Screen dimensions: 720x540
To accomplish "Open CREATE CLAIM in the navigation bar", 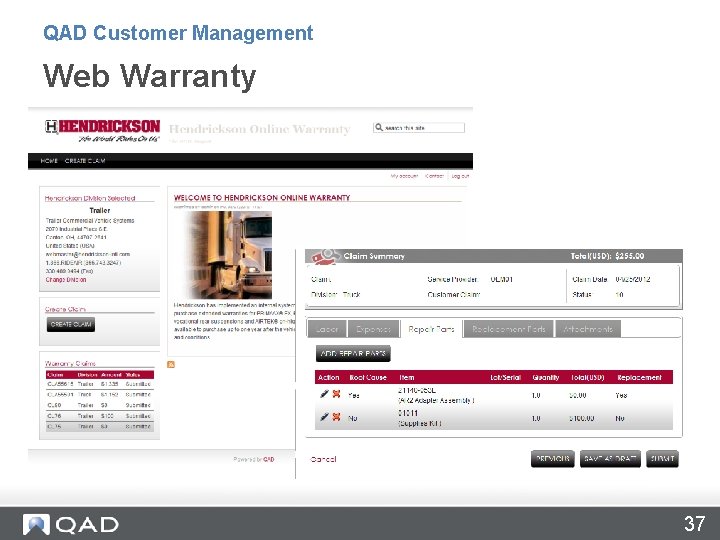I will [x=85, y=161].
